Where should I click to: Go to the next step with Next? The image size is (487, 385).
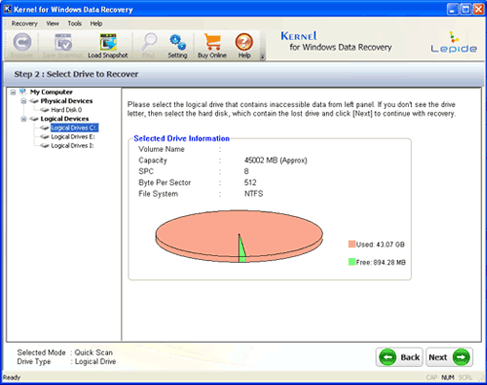449,357
